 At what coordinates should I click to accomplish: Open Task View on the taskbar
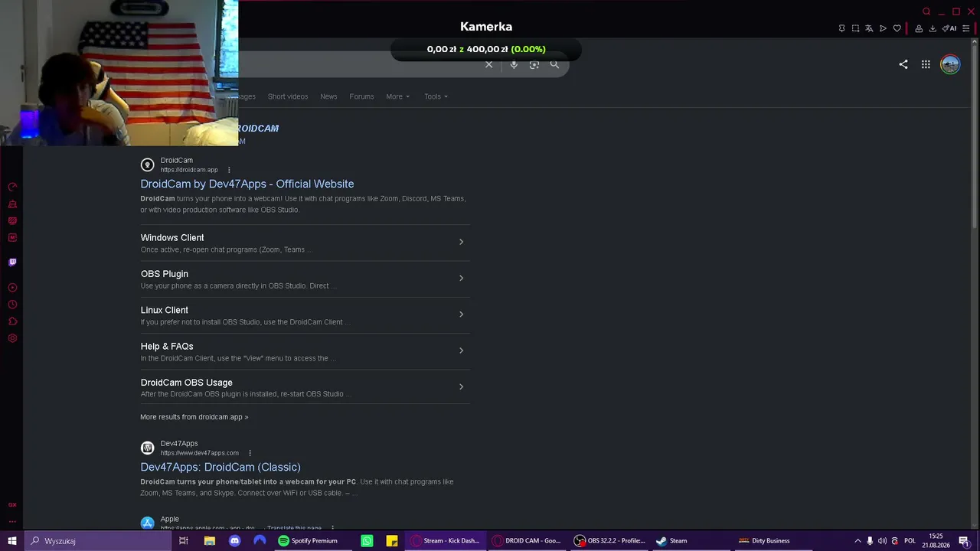tap(184, 541)
